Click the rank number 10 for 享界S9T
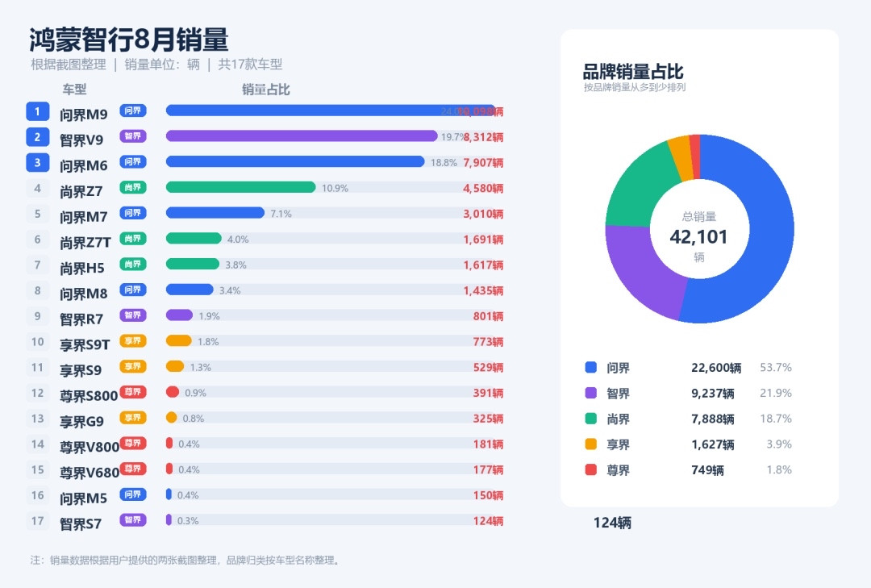 [x=38, y=342]
